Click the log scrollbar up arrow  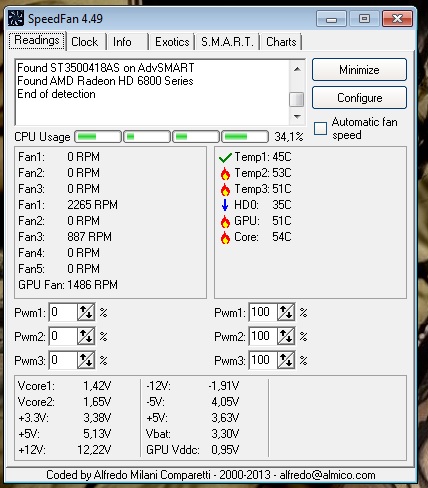coord(297,69)
